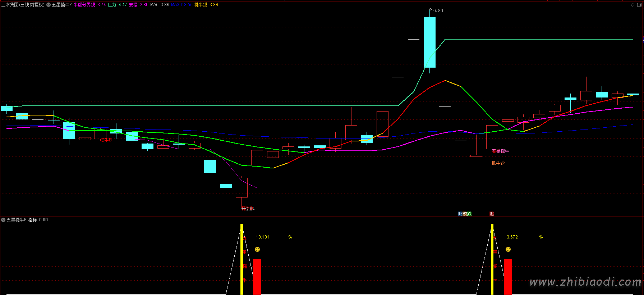The image size is (644, 295).
Task: Click the 指标: 0.00 value
Action: [x=38, y=220]
